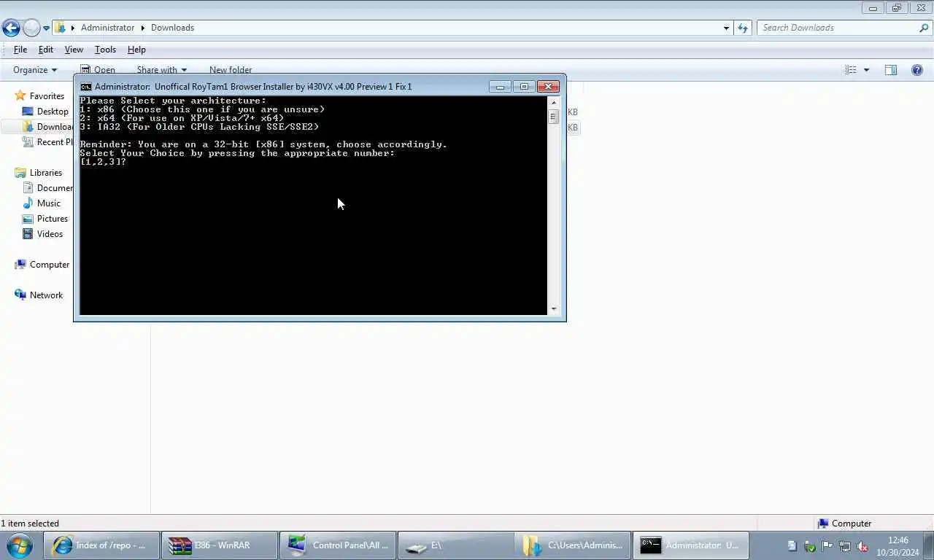
Task: Click the first tray icon left of USB
Action: [x=792, y=546]
